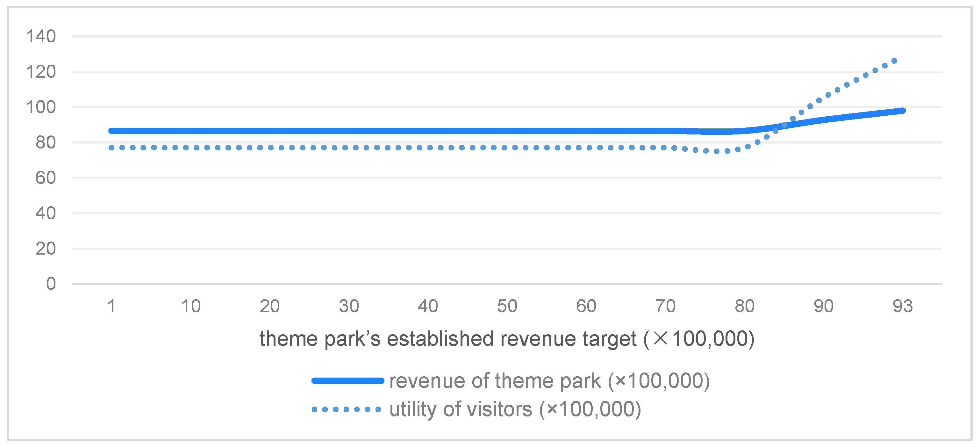The height and width of the screenshot is (448, 980).
Task: Click the x-axis label 93
Action: point(903,307)
